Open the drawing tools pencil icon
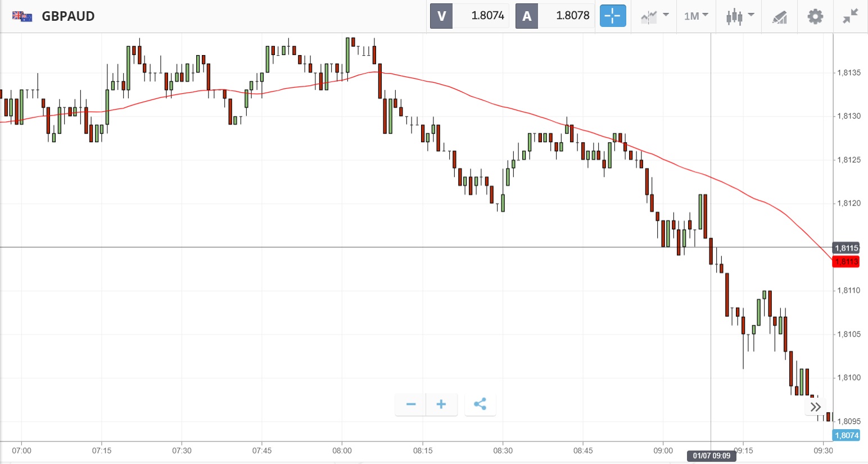 [x=779, y=17]
